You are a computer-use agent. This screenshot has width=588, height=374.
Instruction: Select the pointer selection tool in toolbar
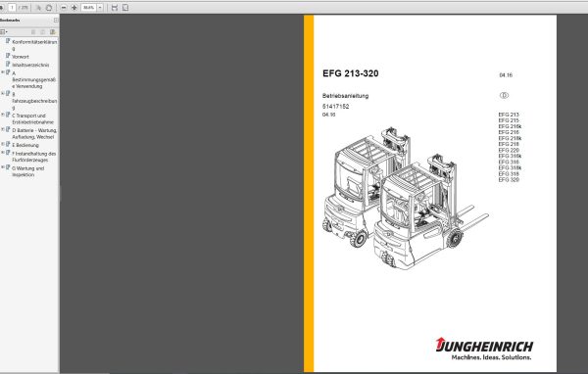click(x=38, y=8)
